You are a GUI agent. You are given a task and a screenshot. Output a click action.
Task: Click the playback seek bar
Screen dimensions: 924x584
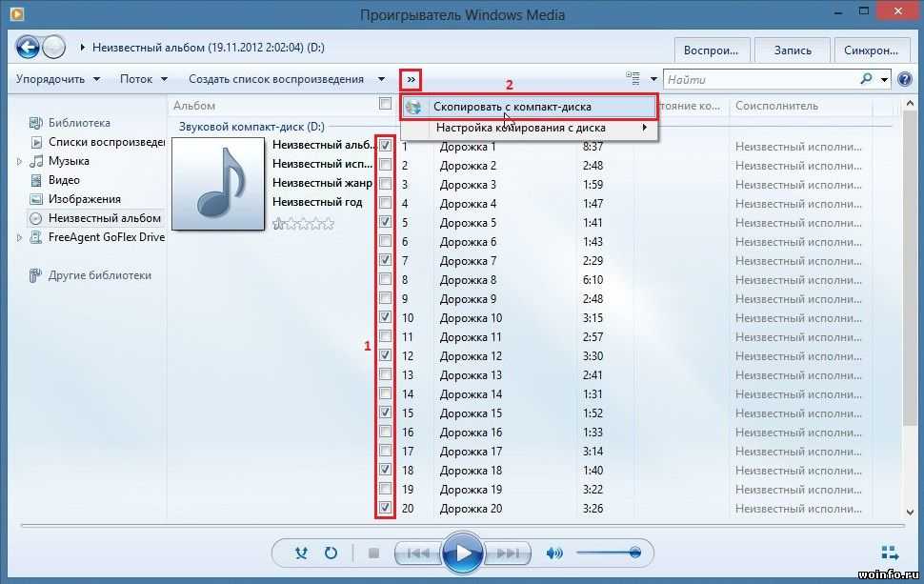pyautogui.click(x=462, y=525)
